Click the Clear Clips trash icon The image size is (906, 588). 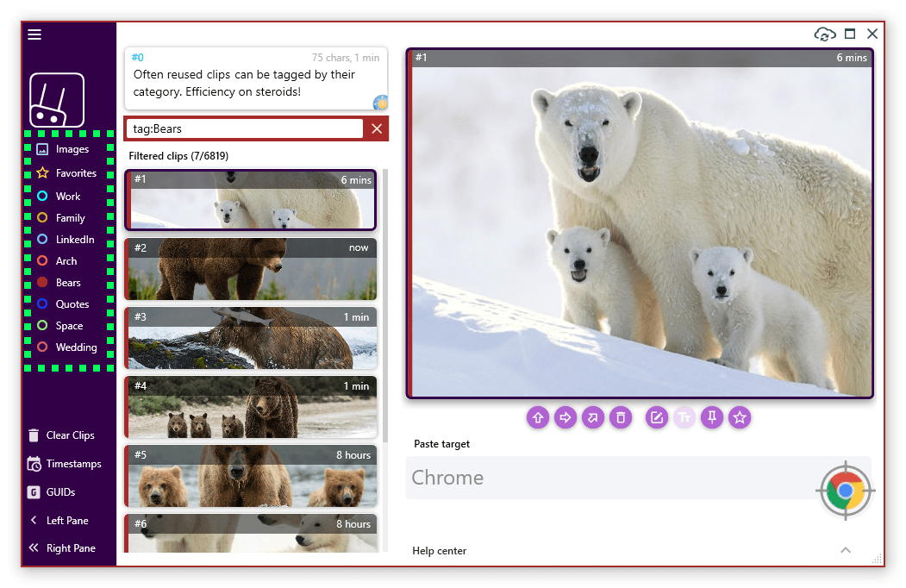(34, 435)
